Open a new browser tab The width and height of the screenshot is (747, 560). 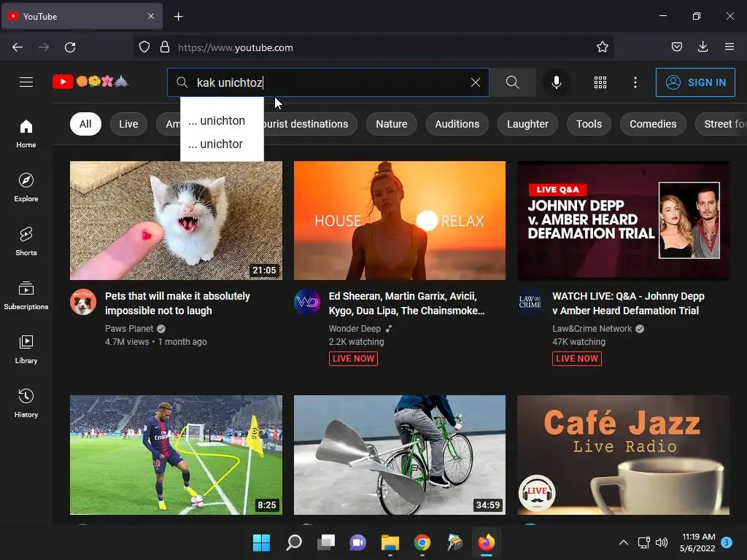178,17
